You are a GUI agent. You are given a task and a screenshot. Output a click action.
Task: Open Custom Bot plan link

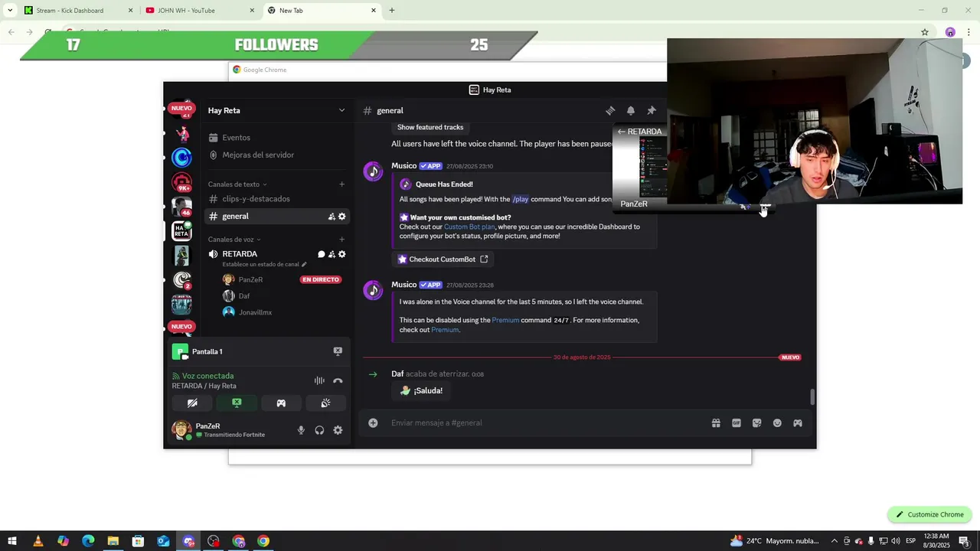[469, 227]
